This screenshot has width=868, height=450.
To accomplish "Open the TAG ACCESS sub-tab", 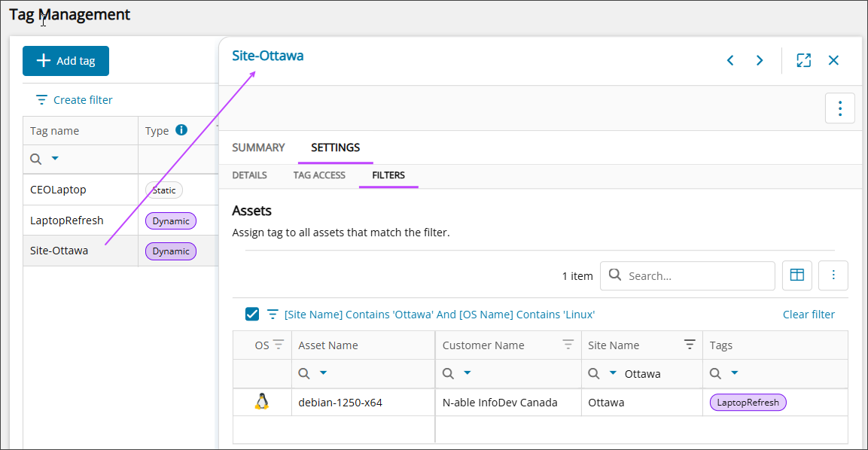I will (319, 175).
